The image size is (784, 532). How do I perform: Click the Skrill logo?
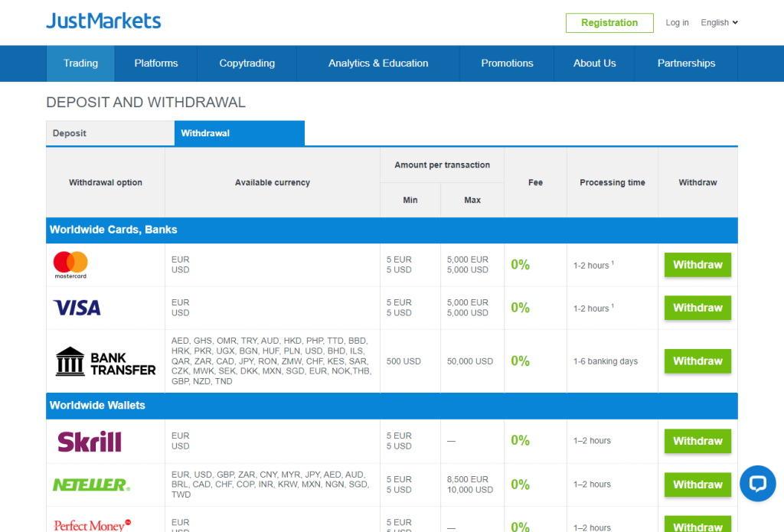pos(90,442)
